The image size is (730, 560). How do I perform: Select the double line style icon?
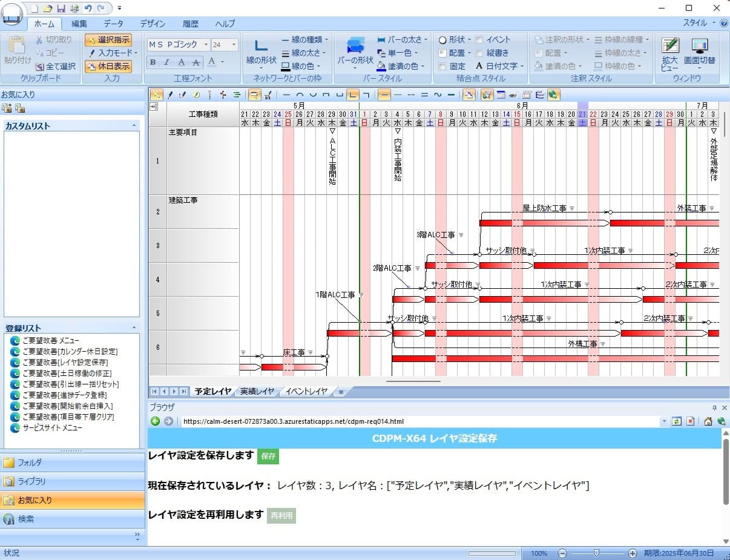click(424, 94)
